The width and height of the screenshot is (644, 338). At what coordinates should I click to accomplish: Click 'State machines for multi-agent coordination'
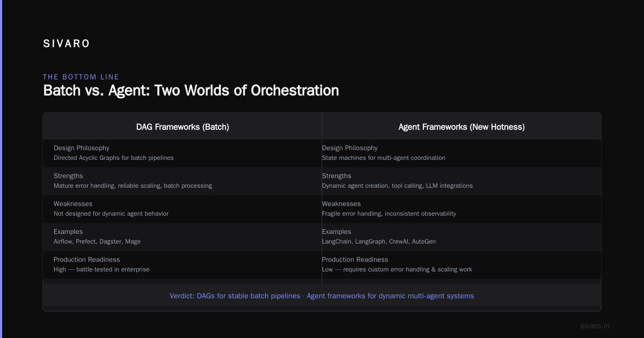[384, 158]
